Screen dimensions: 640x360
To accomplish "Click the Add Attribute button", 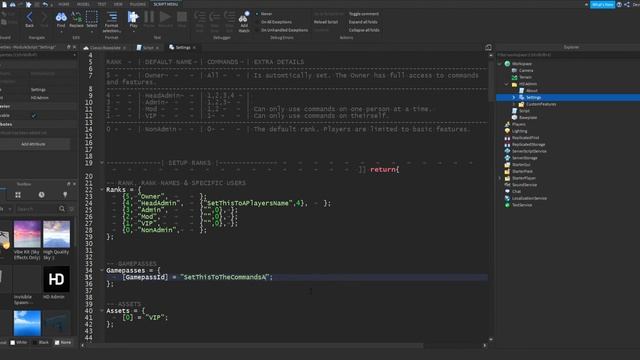I will [x=33, y=144].
